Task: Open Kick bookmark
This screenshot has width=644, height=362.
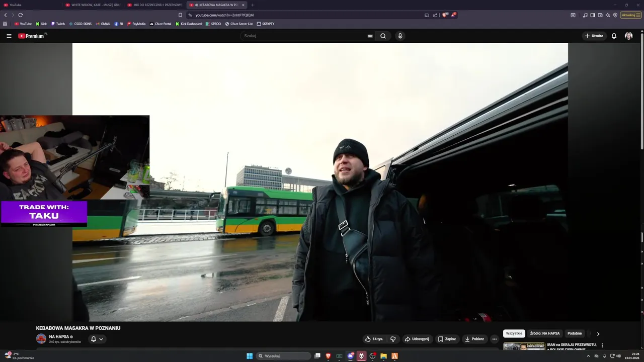Action: click(x=41, y=24)
